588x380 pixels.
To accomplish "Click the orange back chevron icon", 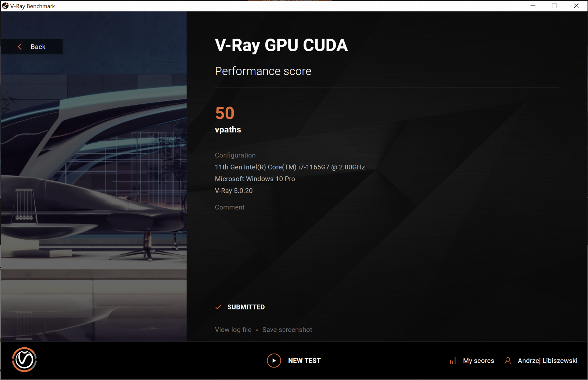I will coord(20,47).
